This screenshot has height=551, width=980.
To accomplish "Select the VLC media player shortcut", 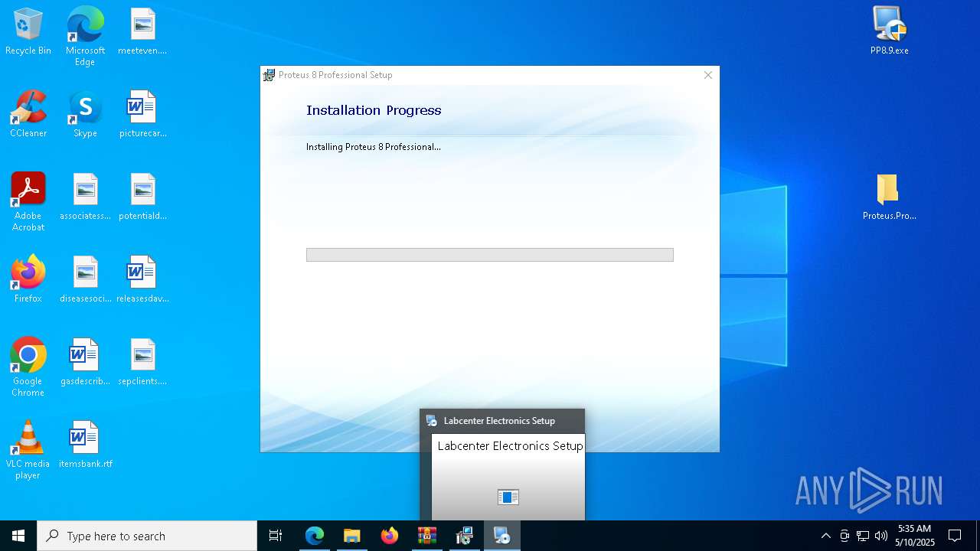I will [28, 450].
